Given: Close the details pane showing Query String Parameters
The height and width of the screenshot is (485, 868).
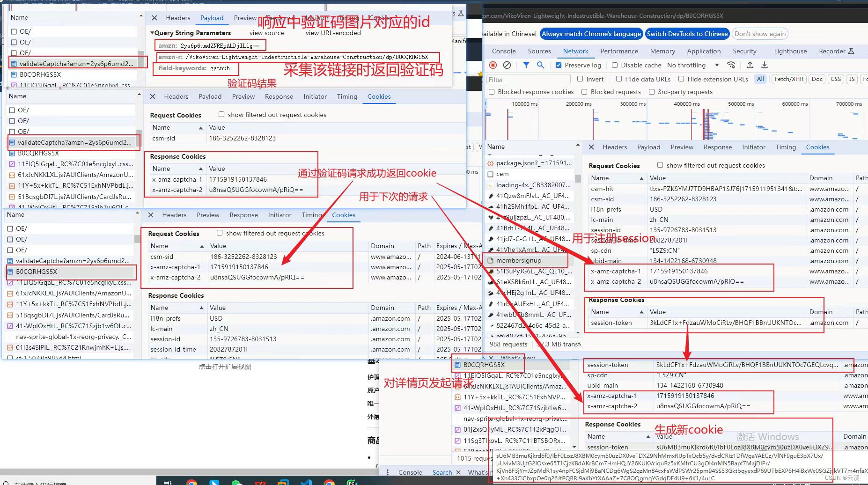Looking at the screenshot, I should 154,18.
